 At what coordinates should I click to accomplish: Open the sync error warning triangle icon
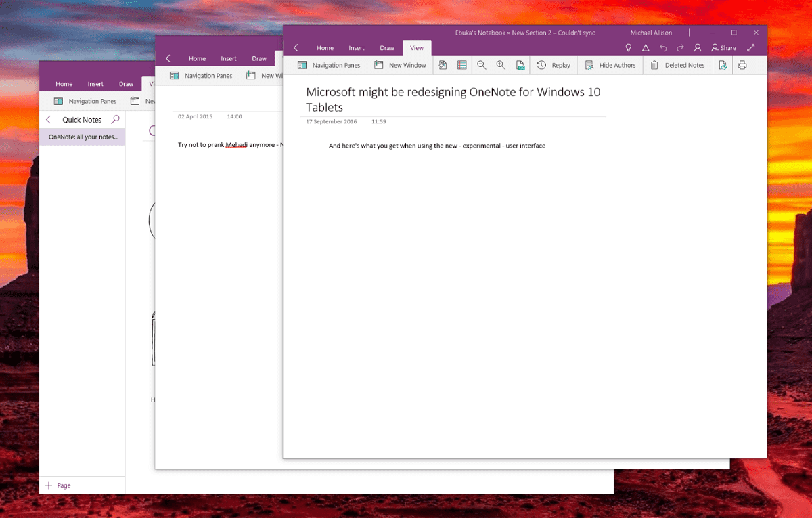(x=646, y=48)
